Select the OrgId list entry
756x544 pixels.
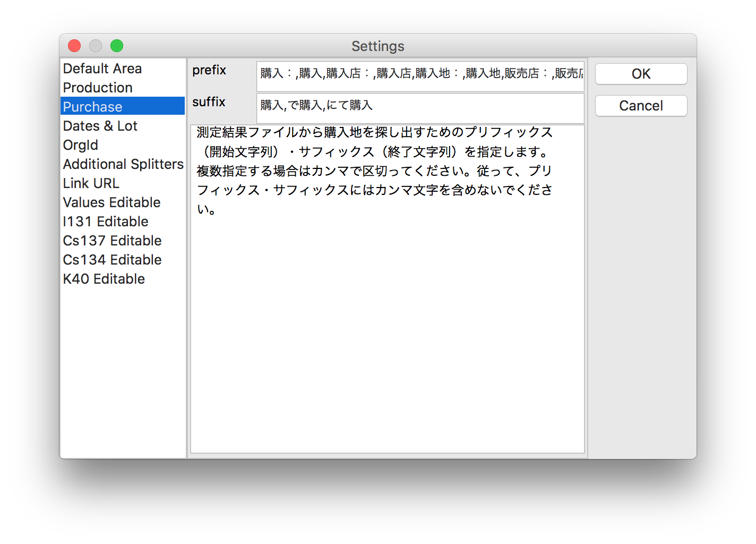pos(123,145)
